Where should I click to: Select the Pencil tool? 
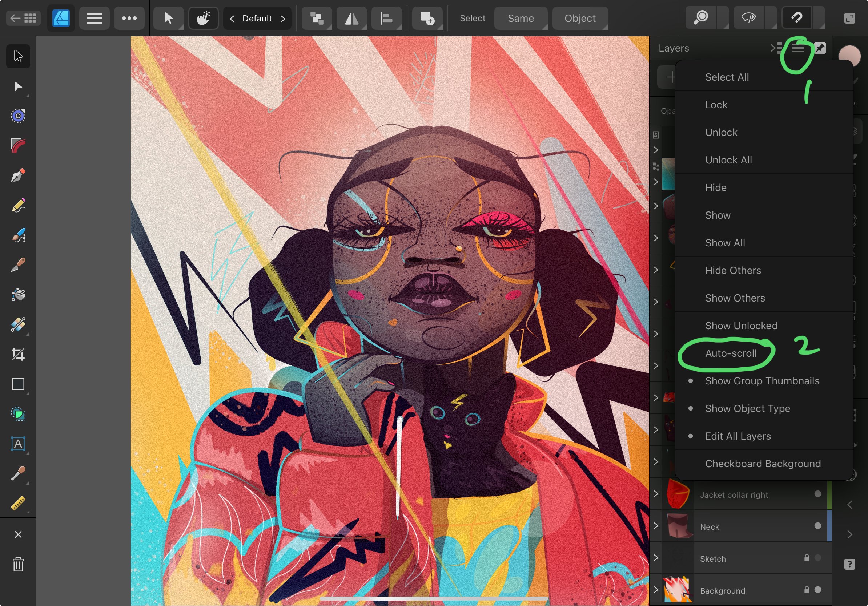(x=18, y=205)
